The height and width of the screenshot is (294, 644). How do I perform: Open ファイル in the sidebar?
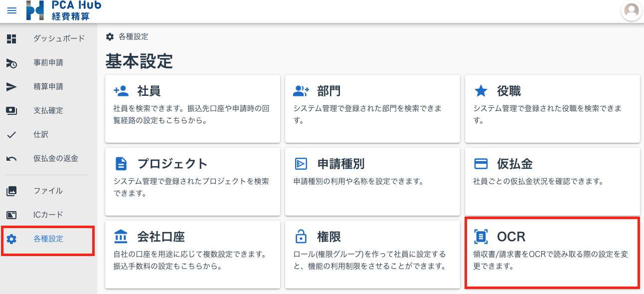click(x=48, y=191)
